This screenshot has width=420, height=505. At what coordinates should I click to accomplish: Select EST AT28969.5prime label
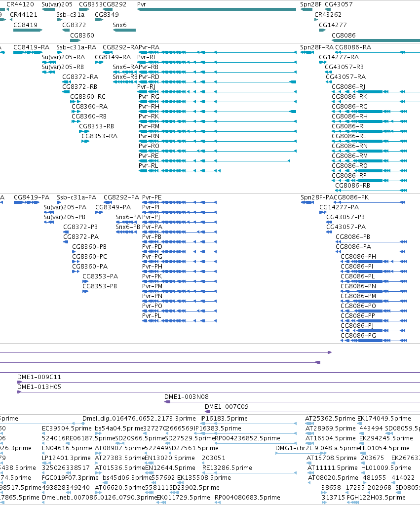pyautogui.click(x=331, y=428)
